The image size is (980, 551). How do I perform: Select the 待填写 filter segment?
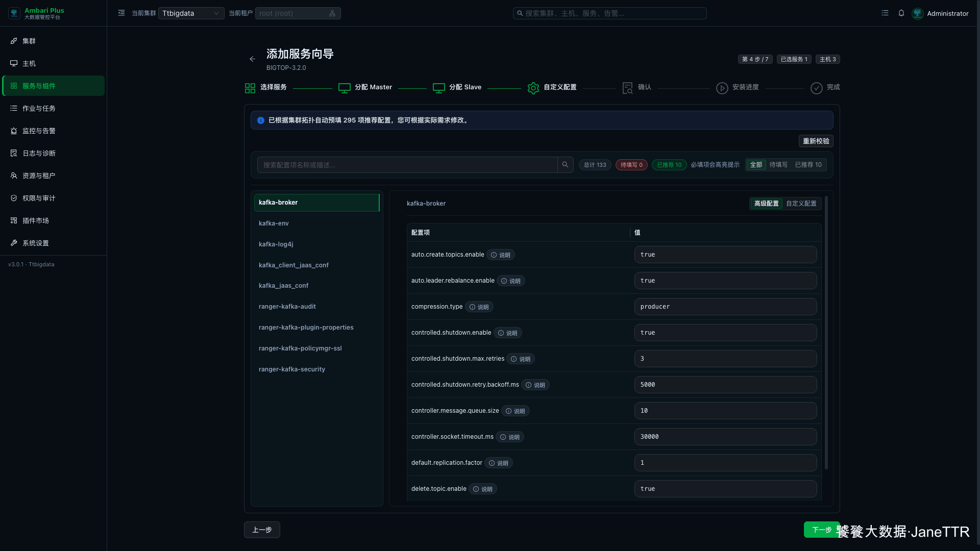[x=778, y=165]
